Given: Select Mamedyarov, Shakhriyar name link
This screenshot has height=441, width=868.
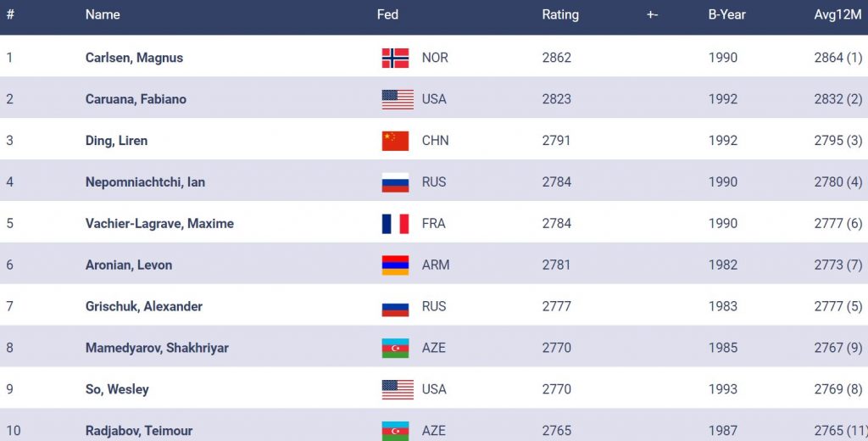Looking at the screenshot, I should (x=157, y=349).
